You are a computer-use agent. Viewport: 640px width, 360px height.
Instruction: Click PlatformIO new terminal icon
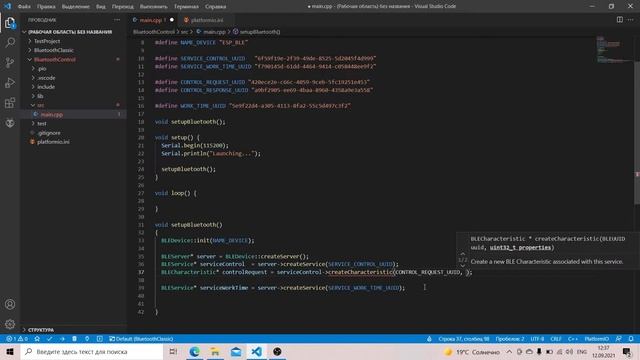[100, 339]
